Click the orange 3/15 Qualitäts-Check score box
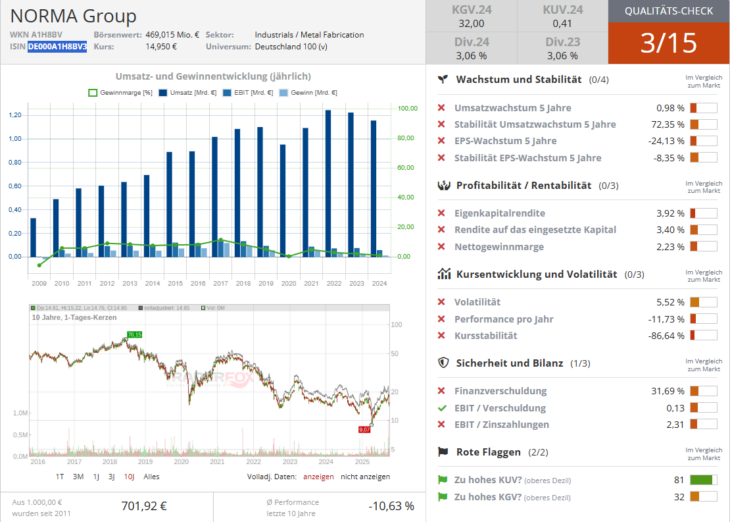 (668, 43)
